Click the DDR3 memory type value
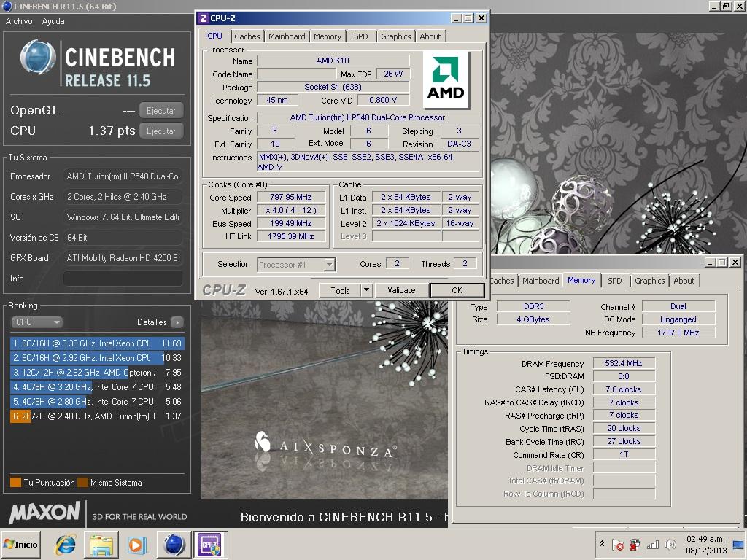The width and height of the screenshot is (747, 560). [x=533, y=306]
